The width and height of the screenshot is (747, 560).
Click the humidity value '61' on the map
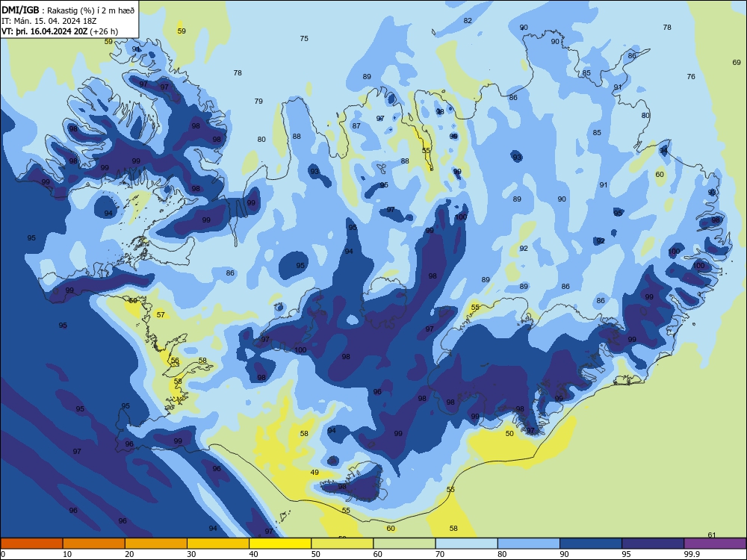[712, 535]
